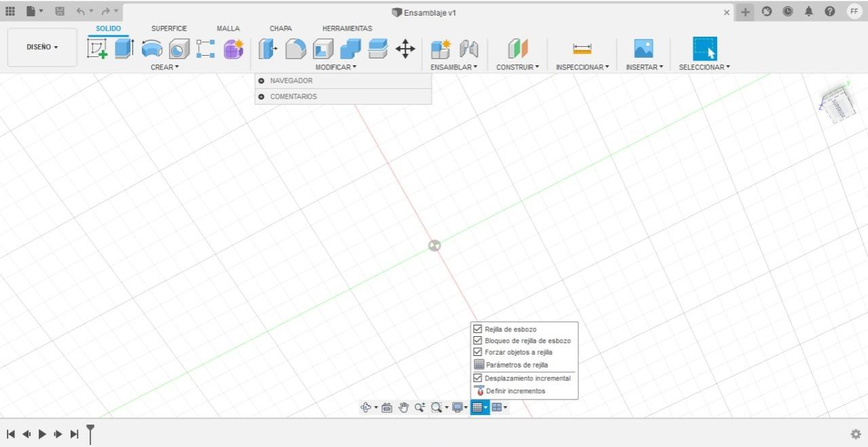Viewport: 868px width, 447px height.
Task: Click the Look At tool
Action: pyautogui.click(x=388, y=408)
